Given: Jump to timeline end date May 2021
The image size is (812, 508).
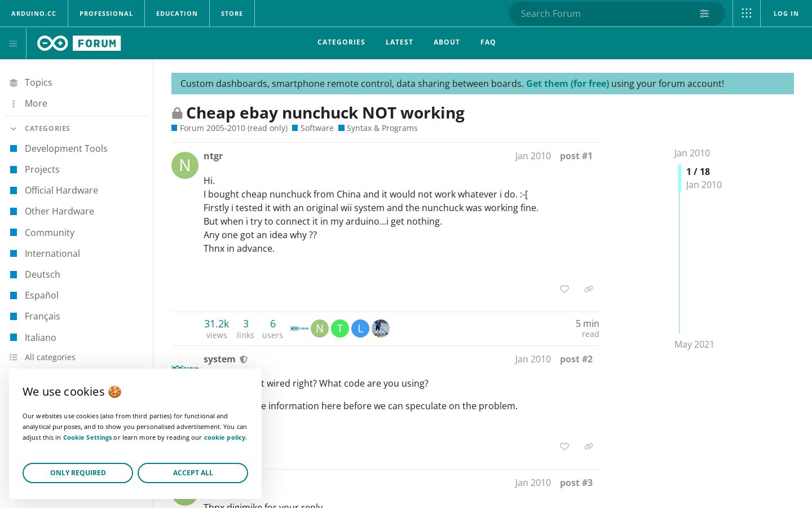Looking at the screenshot, I should (694, 344).
